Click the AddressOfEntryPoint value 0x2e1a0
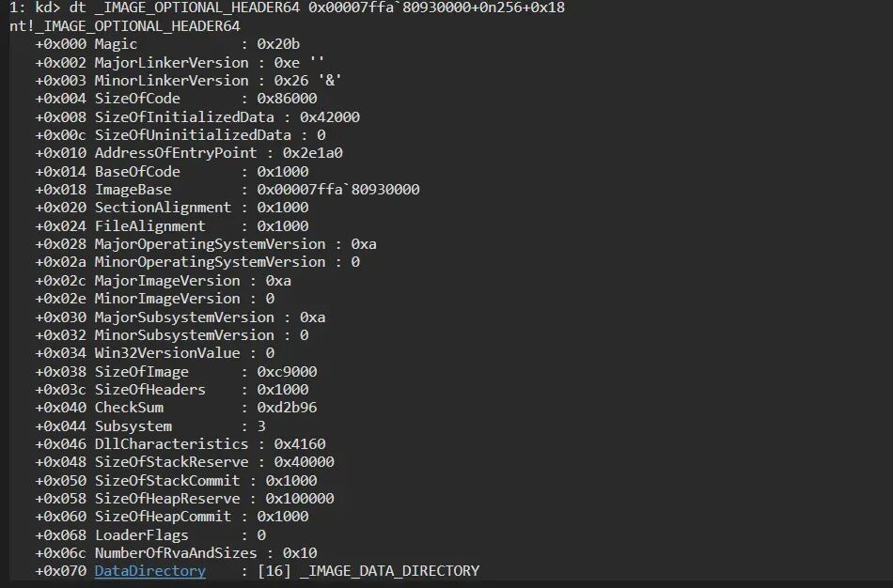This screenshot has width=893, height=588. (x=313, y=153)
